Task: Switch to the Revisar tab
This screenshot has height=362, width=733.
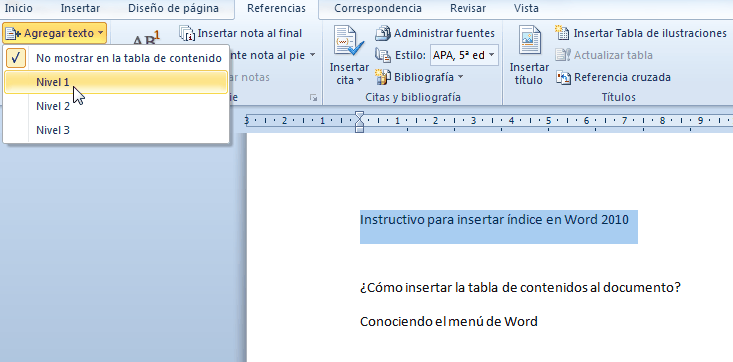Action: coord(468,8)
